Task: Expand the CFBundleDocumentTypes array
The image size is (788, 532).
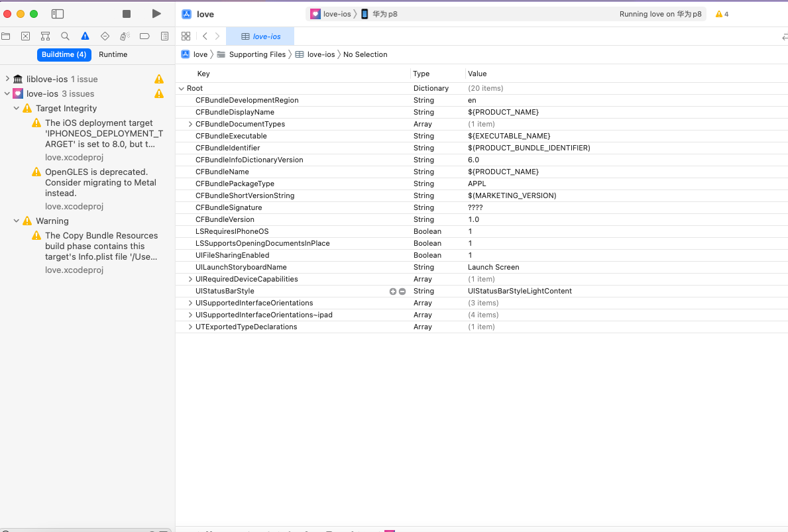Action: 190,124
